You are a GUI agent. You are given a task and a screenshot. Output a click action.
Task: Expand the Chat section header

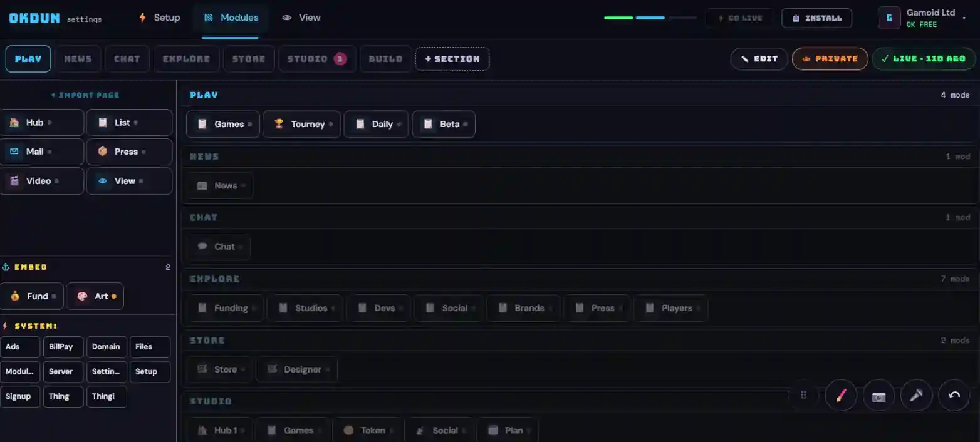coord(580,217)
